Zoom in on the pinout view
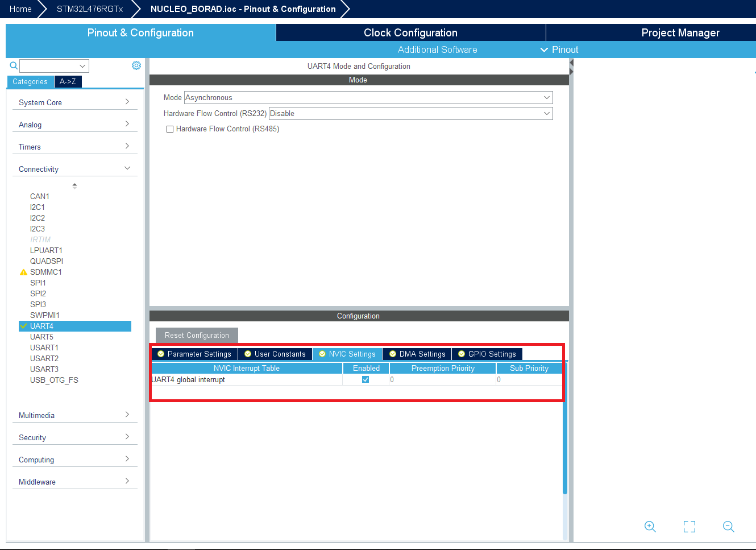 point(650,527)
